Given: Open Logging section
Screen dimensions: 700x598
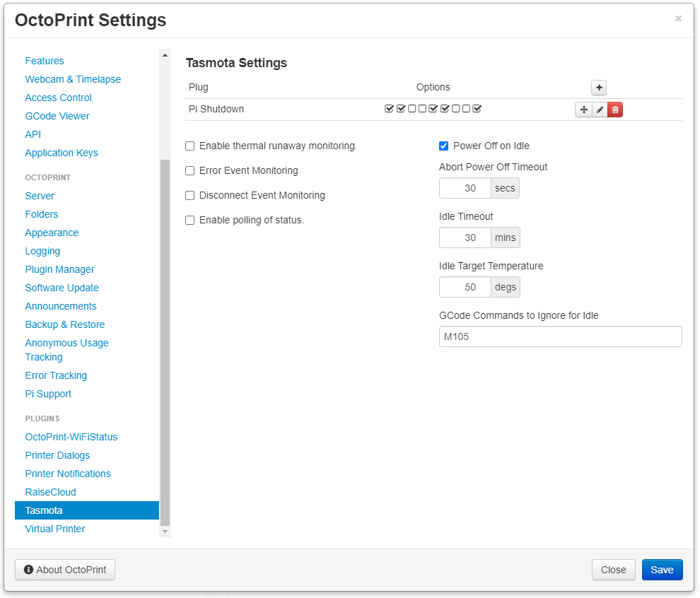Looking at the screenshot, I should point(42,251).
